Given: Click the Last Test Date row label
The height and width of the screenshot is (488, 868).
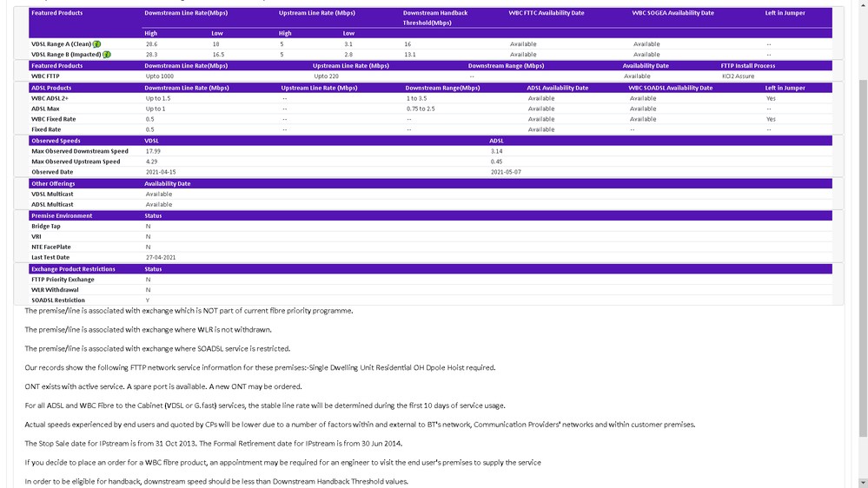Looking at the screenshot, I should coord(50,258).
